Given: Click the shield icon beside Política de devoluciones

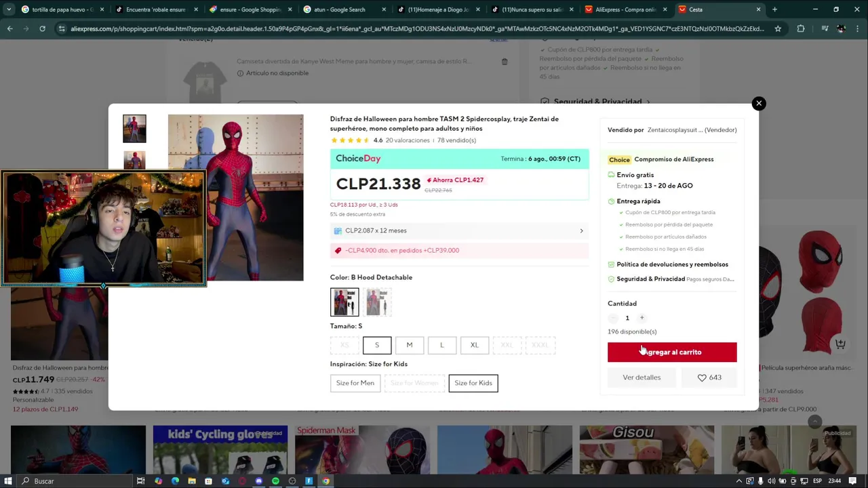Looking at the screenshot, I should coord(611,264).
